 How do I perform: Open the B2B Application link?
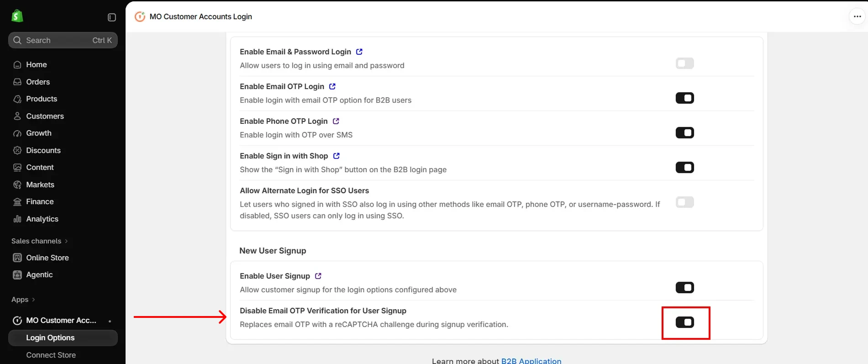coord(531,360)
